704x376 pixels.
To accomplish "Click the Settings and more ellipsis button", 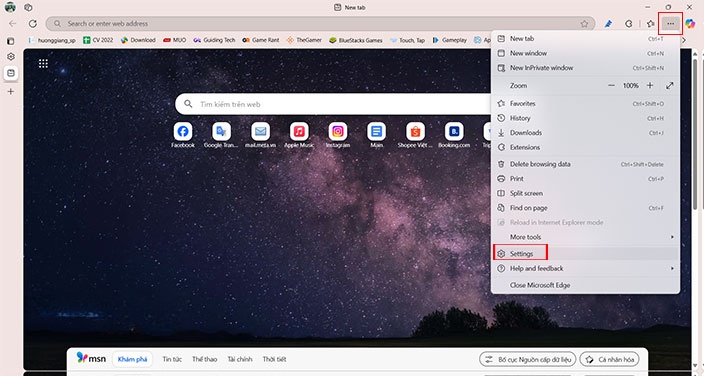I will pyautogui.click(x=670, y=23).
